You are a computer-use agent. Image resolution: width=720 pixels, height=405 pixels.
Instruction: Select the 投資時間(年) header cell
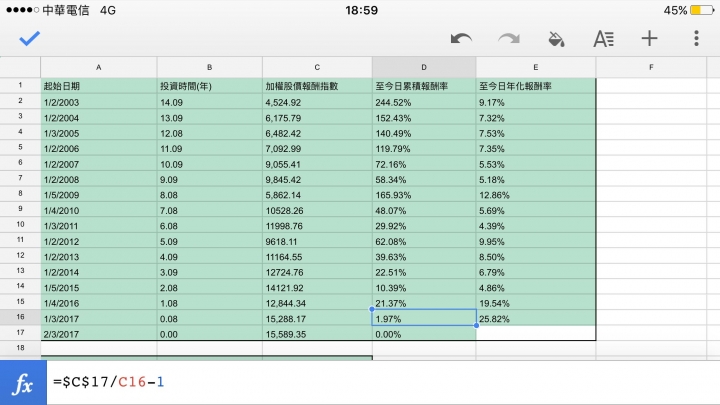209,86
